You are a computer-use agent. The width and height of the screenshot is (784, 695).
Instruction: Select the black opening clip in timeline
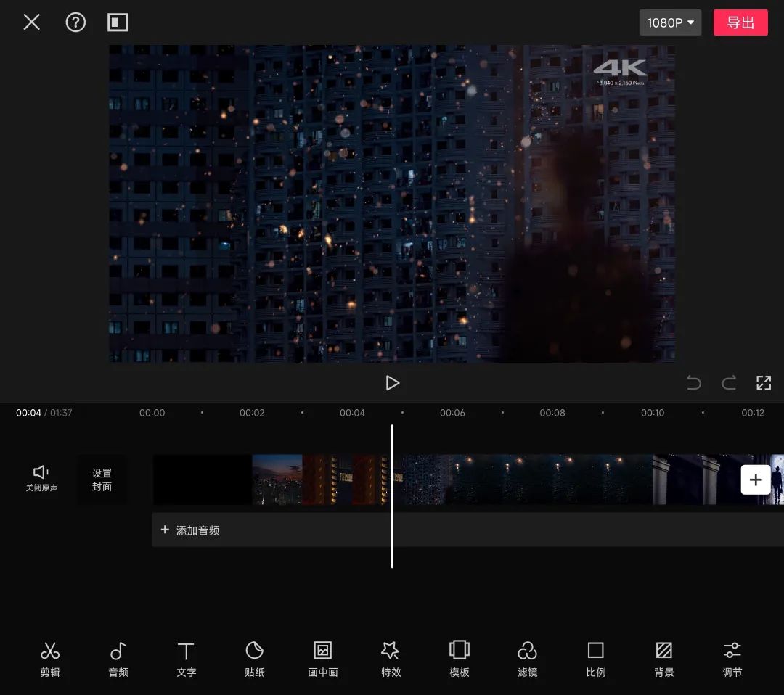point(203,479)
